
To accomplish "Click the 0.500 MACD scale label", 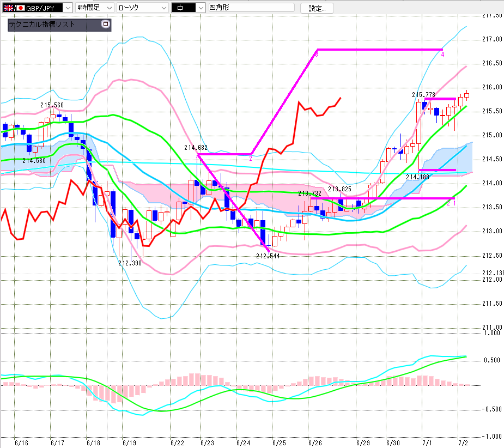I will click(492, 360).
